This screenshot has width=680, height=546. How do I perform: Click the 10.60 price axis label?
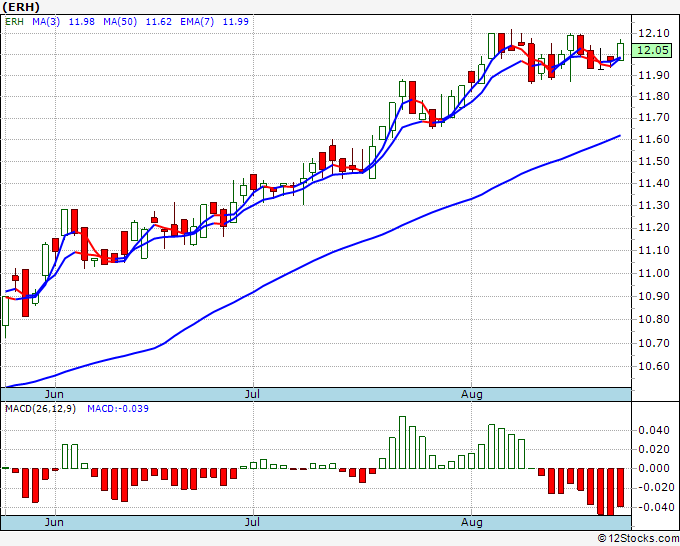[654, 366]
